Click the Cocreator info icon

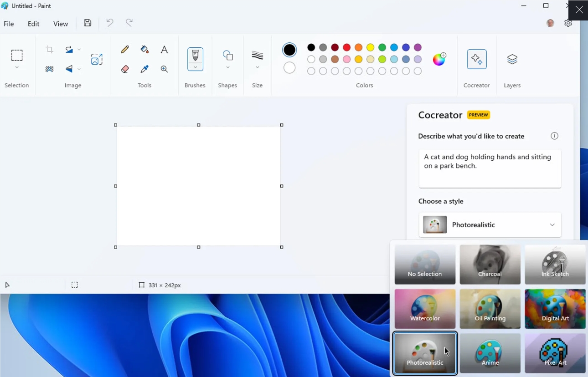[555, 136]
